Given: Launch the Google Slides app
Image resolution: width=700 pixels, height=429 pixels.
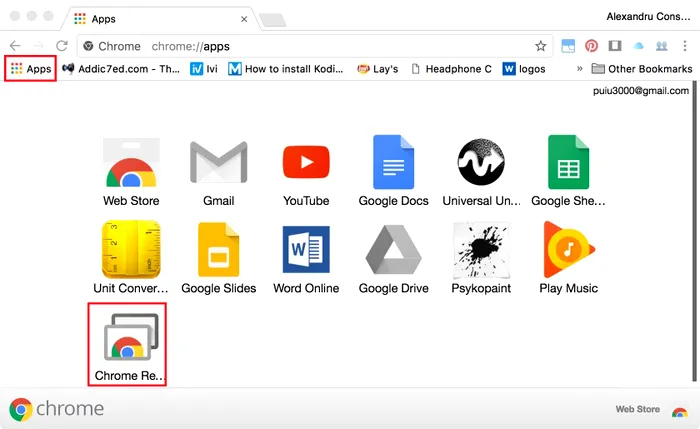Looking at the screenshot, I should 218,258.
